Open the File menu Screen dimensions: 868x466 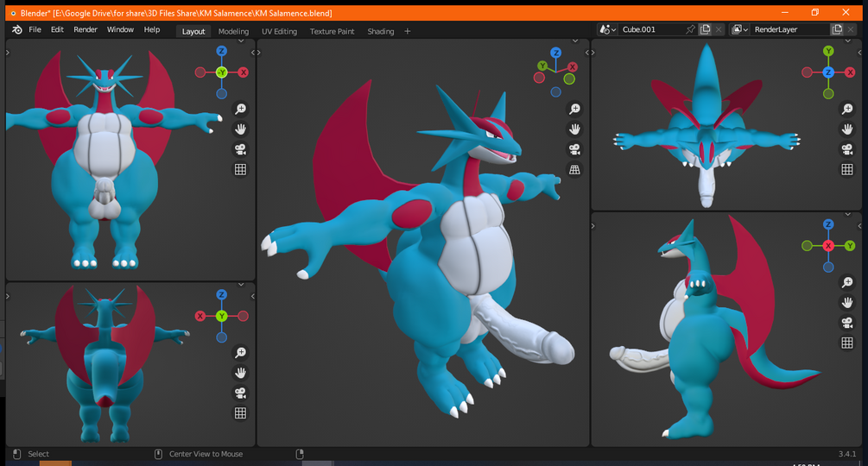pyautogui.click(x=35, y=30)
